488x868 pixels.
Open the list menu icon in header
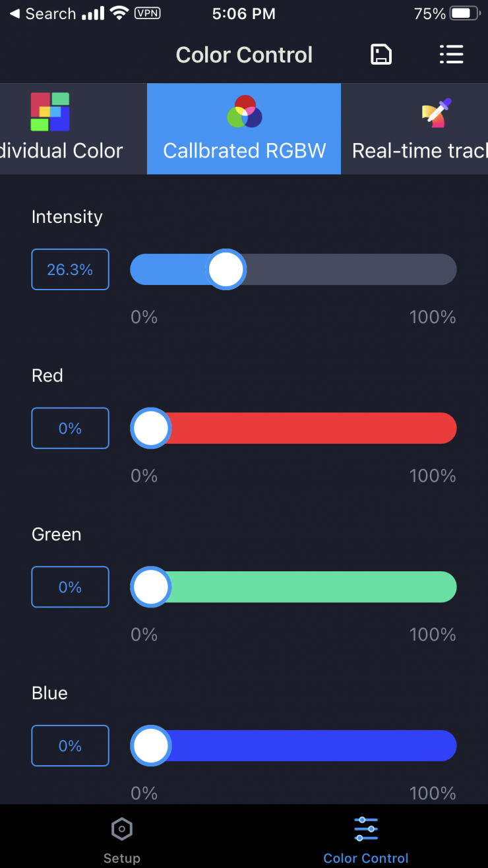pyautogui.click(x=452, y=55)
